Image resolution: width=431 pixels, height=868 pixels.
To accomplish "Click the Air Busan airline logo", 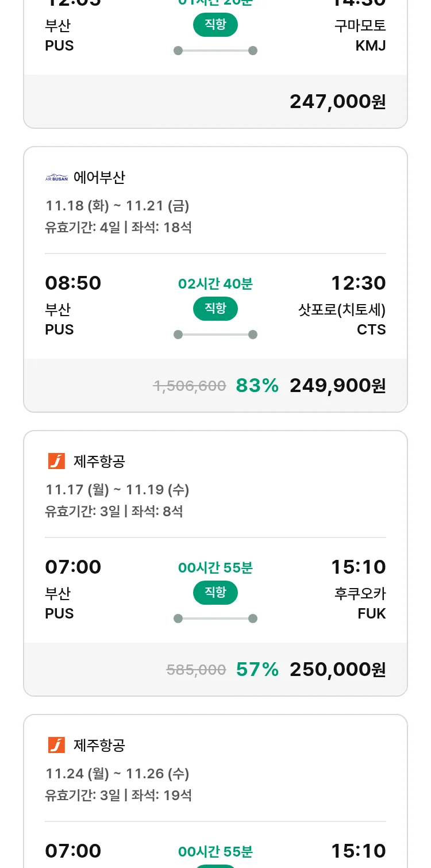I will [x=56, y=178].
